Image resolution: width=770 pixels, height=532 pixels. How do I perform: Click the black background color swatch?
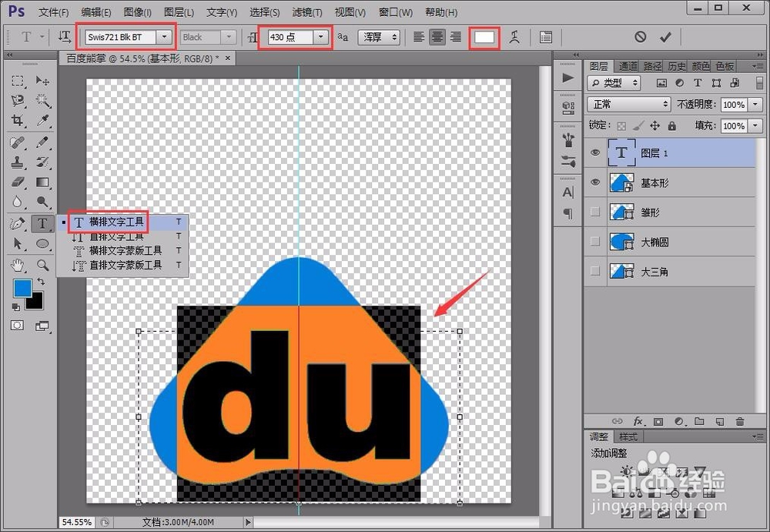point(35,301)
